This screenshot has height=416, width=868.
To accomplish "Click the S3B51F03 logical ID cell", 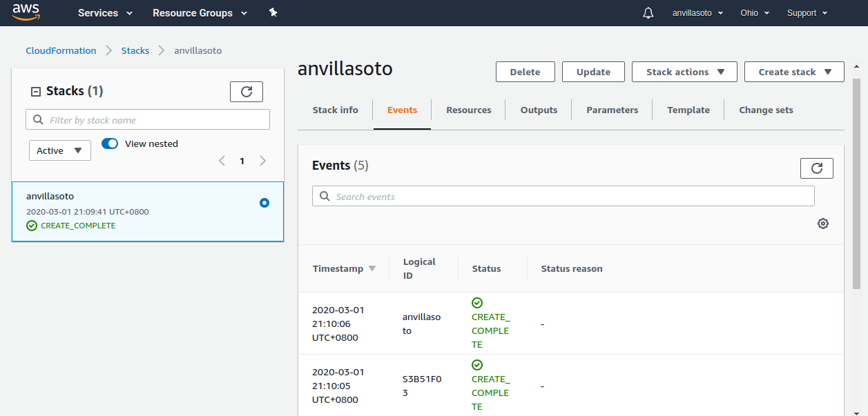I will 421,386.
